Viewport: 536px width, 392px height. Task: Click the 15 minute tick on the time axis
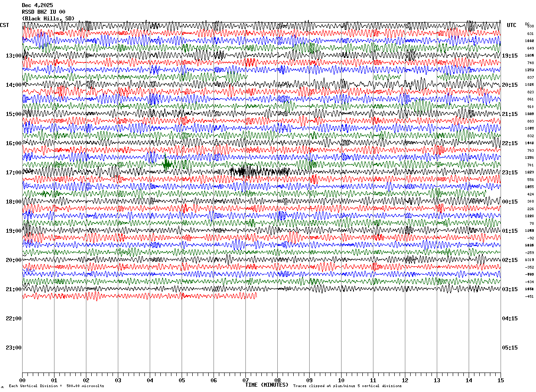500,380
